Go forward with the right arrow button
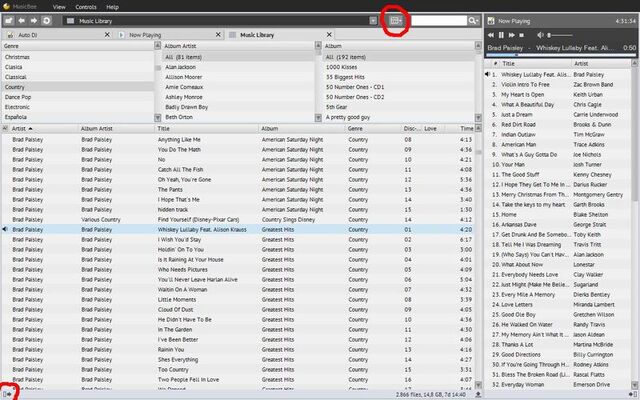 pyautogui.click(x=34, y=20)
